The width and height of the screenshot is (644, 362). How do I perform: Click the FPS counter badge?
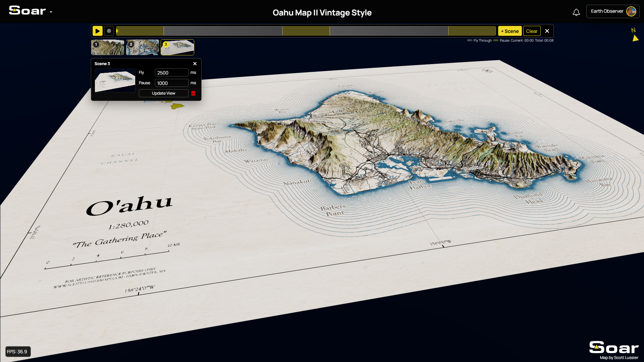17,352
